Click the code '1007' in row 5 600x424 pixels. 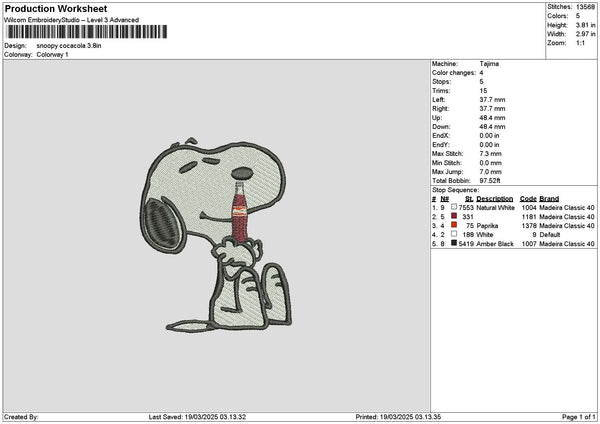click(529, 244)
